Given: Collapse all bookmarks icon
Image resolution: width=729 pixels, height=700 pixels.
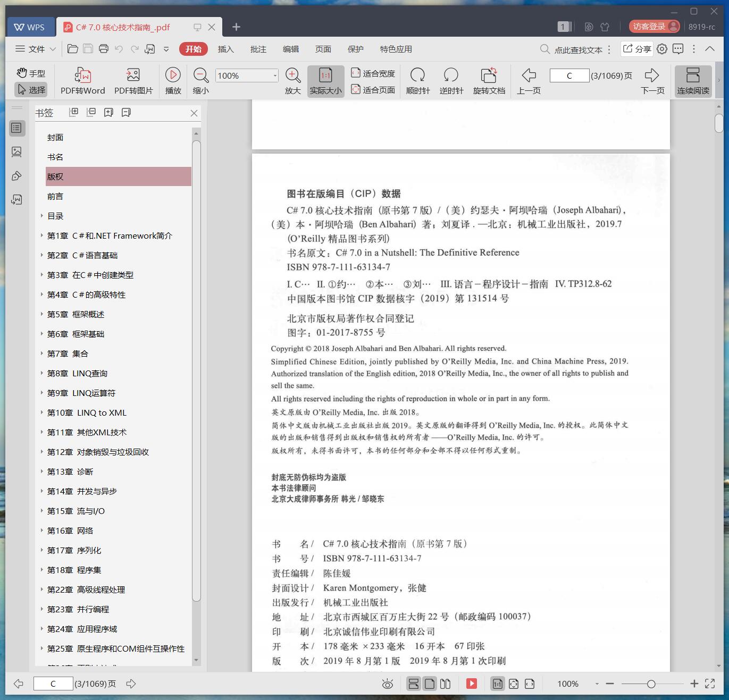Looking at the screenshot, I should [x=91, y=112].
